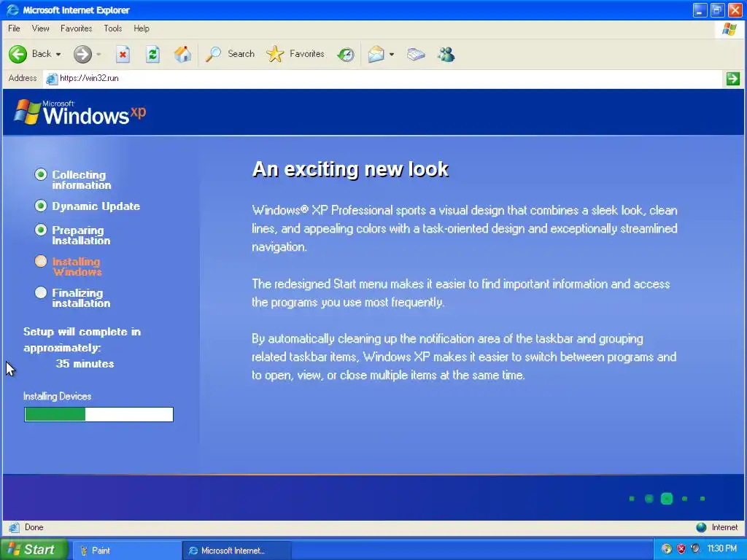Viewport: 747px width, 560px height.
Task: Click the red shield security tray icon
Action: pyautogui.click(x=681, y=548)
